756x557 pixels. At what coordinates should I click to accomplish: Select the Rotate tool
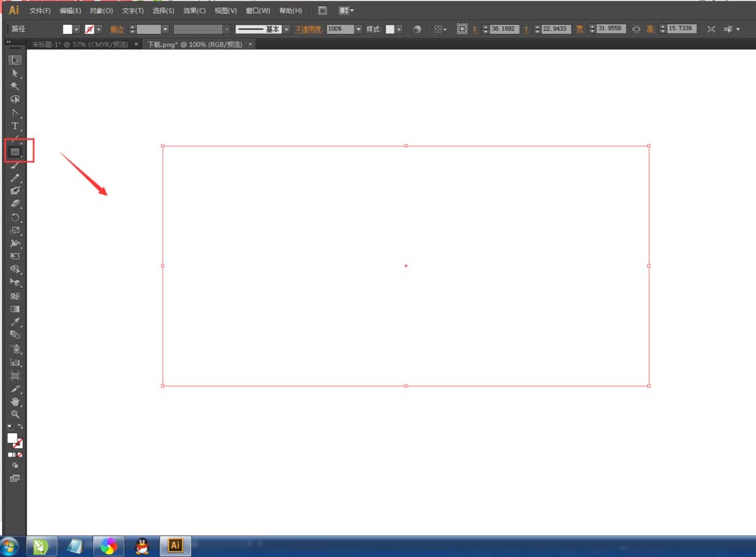click(15, 218)
